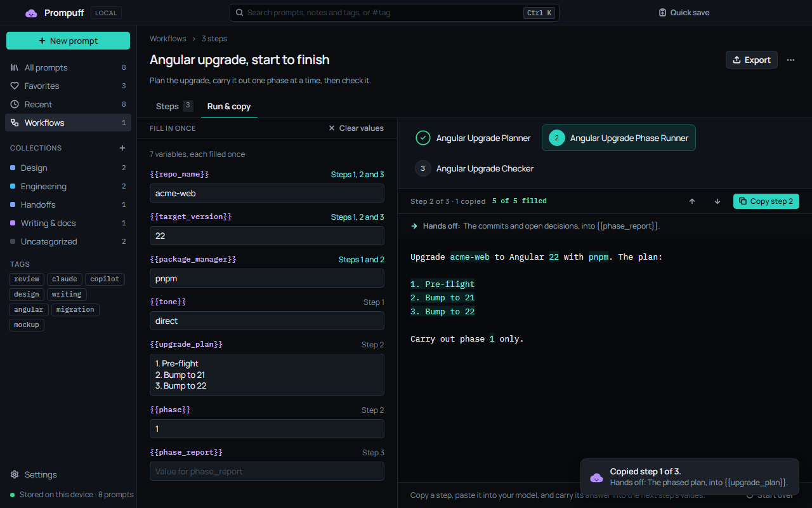The image size is (812, 508).
Task: Add a new collection with plus icon
Action: pos(122,148)
